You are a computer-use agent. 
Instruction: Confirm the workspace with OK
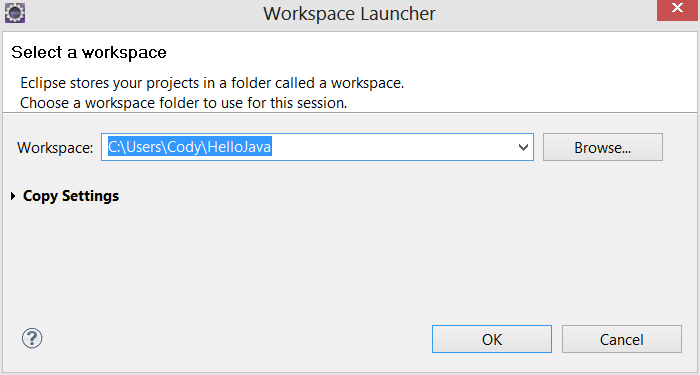492,339
